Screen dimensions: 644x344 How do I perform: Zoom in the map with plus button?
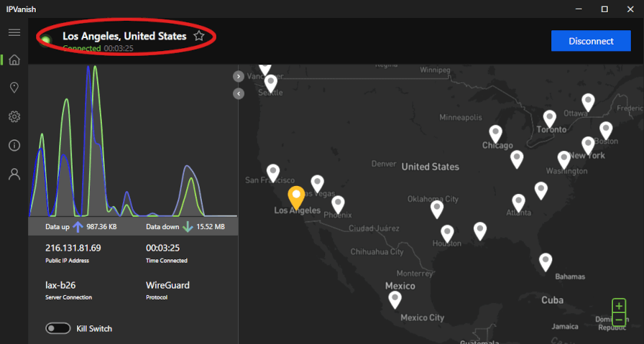point(619,306)
